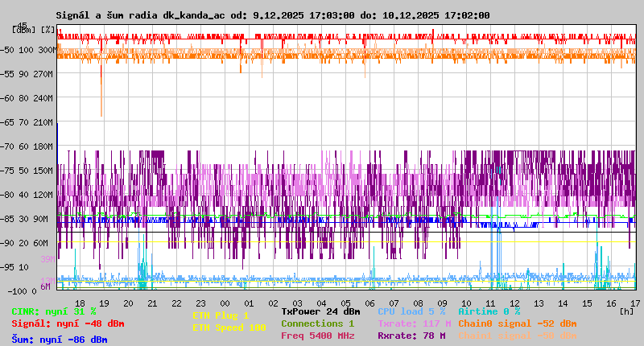Select the TxPower 24 dBm label
This screenshot has width=644, height=346.
320,311
